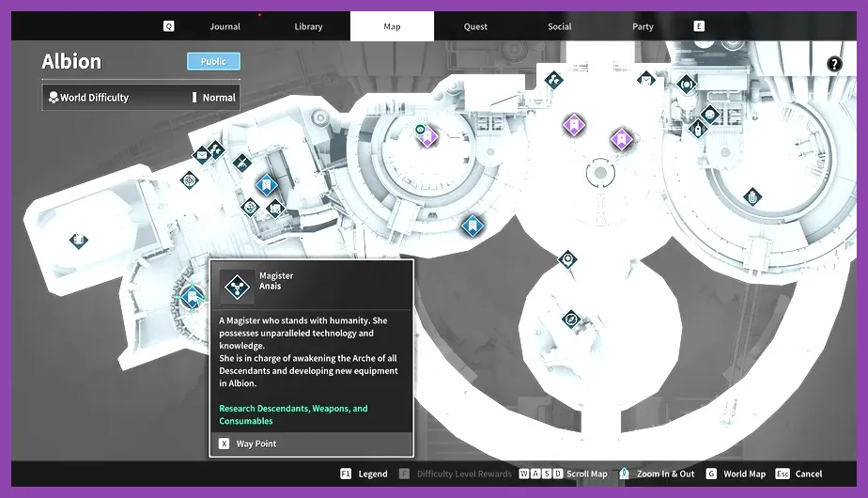Image resolution: width=868 pixels, height=498 pixels.
Task: Open the World Difficulty Normal selector
Action: tap(141, 98)
